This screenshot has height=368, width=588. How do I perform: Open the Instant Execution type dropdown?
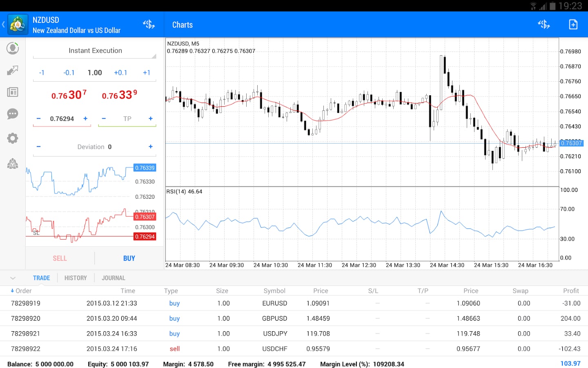coord(95,51)
